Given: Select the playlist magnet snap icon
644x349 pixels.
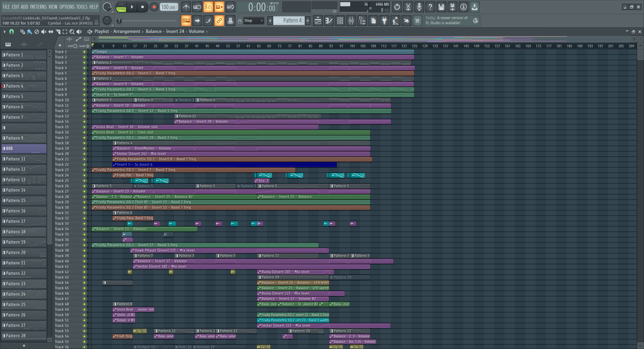Looking at the screenshot, I should pos(12,32).
